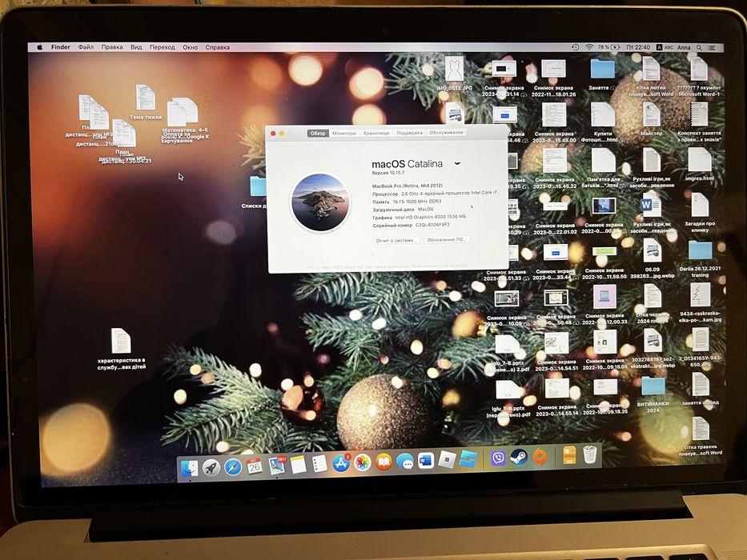The image size is (747, 560).
Task: Select the Купити Фотошп html file
Action: [603, 114]
